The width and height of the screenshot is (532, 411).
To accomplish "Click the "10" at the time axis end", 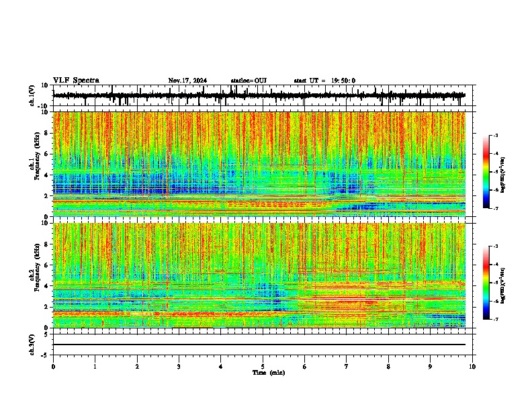I will [472, 367].
